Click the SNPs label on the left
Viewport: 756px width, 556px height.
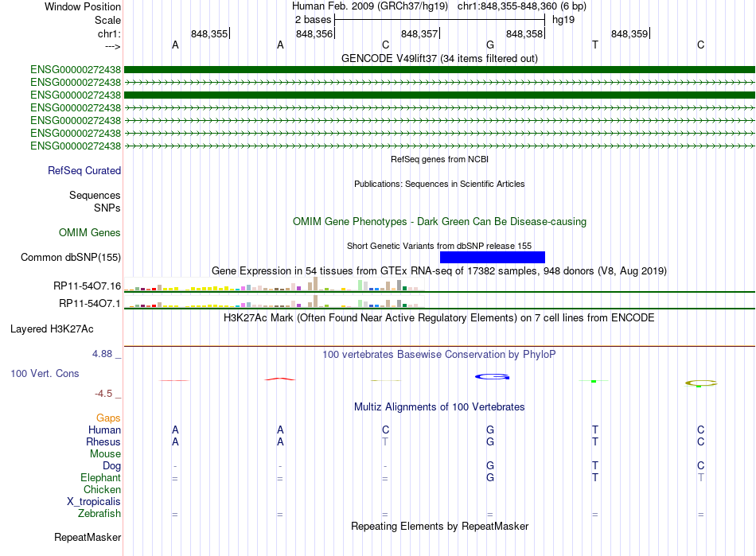click(107, 208)
